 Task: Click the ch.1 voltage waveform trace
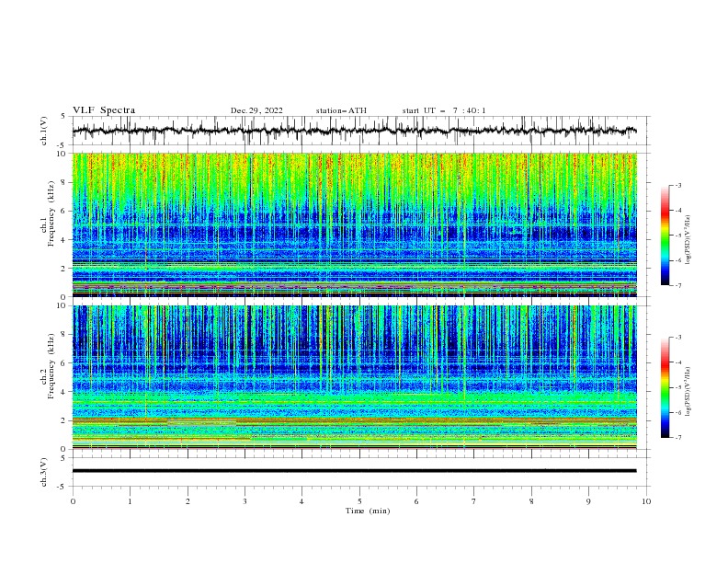(x=354, y=131)
